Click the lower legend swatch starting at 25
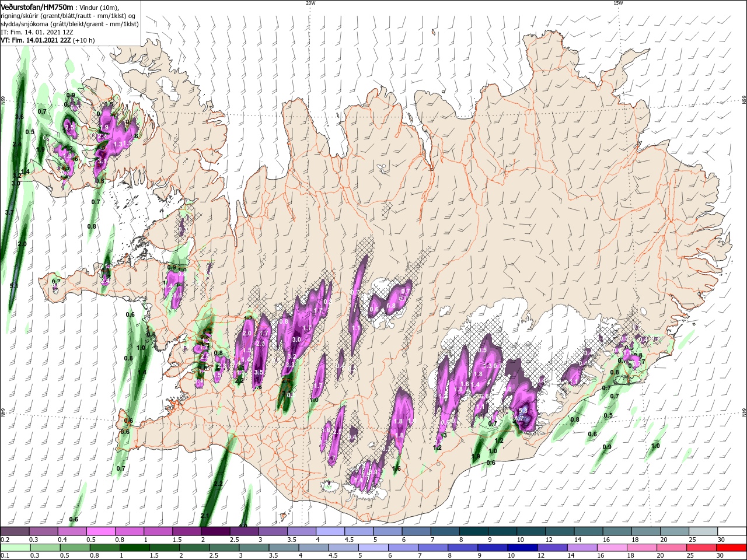 (701, 548)
